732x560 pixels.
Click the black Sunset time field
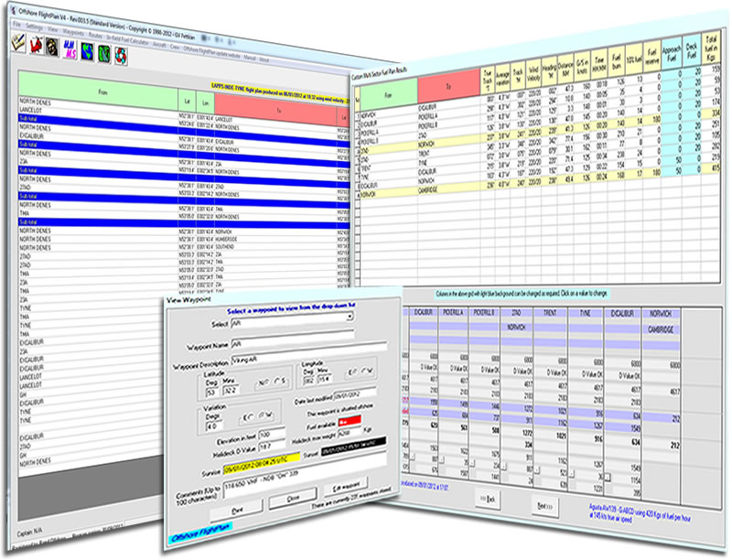point(353,447)
